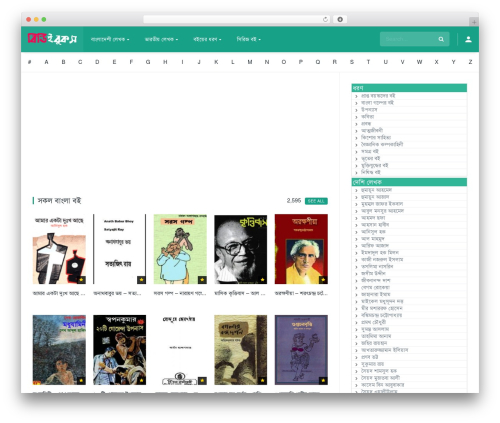500x423 pixels.
Task: Star the brown-cover book in second row
Action: 263,381
